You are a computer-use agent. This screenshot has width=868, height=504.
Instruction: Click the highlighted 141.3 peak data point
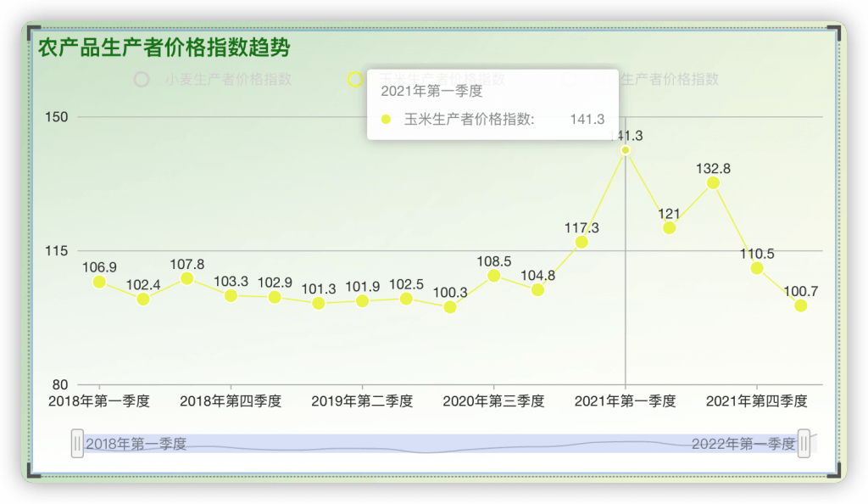tap(626, 150)
